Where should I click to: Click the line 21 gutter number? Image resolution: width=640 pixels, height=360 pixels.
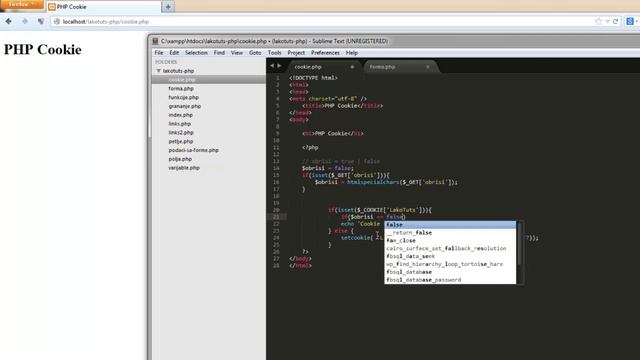(x=276, y=217)
